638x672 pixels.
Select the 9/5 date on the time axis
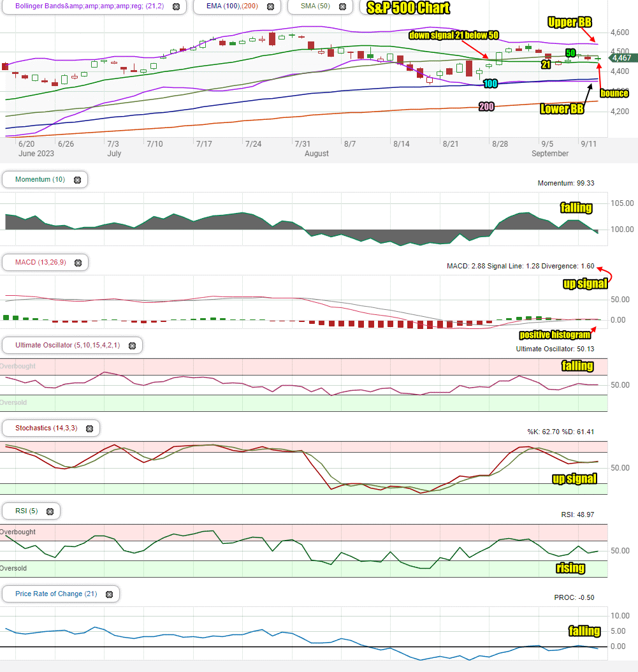(547, 144)
